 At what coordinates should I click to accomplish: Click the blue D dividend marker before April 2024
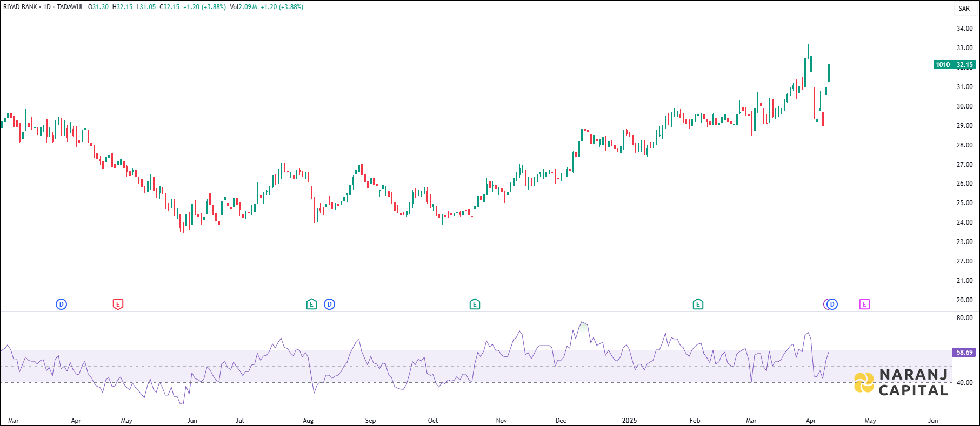click(x=61, y=305)
